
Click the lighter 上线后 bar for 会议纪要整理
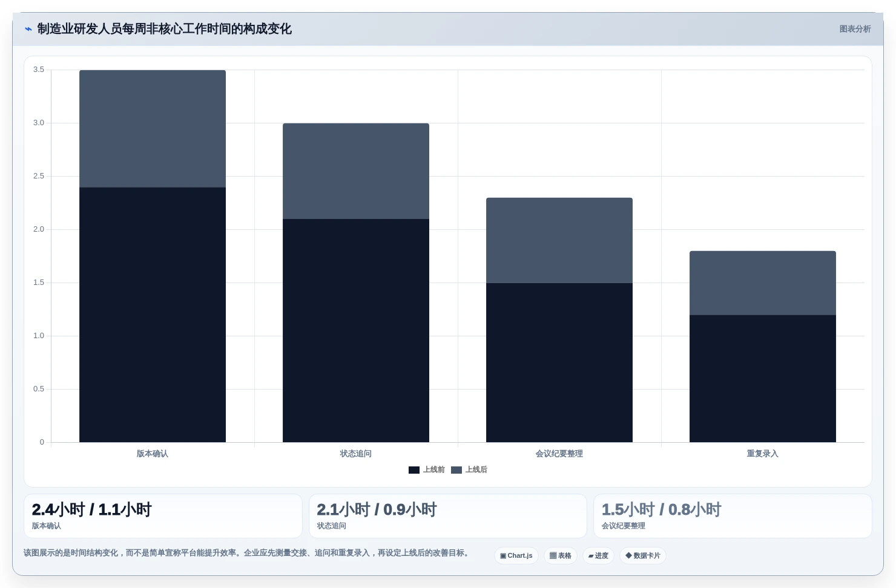[x=559, y=240]
